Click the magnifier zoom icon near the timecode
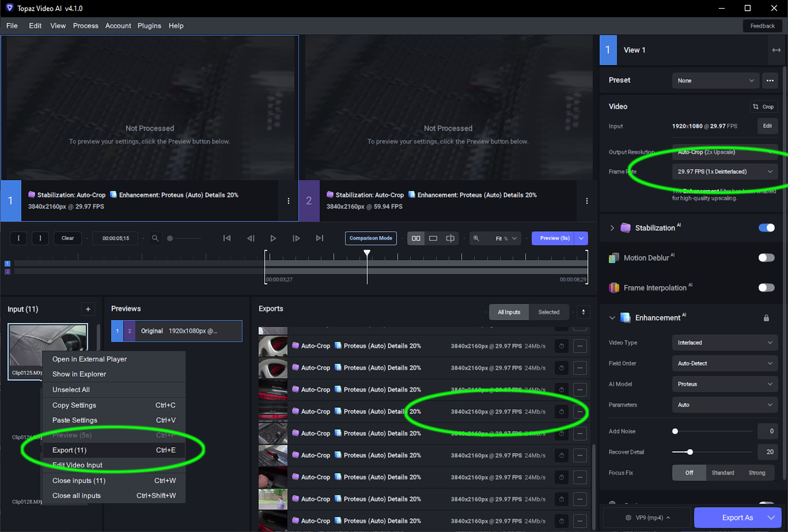This screenshot has height=532, width=788. coord(154,238)
